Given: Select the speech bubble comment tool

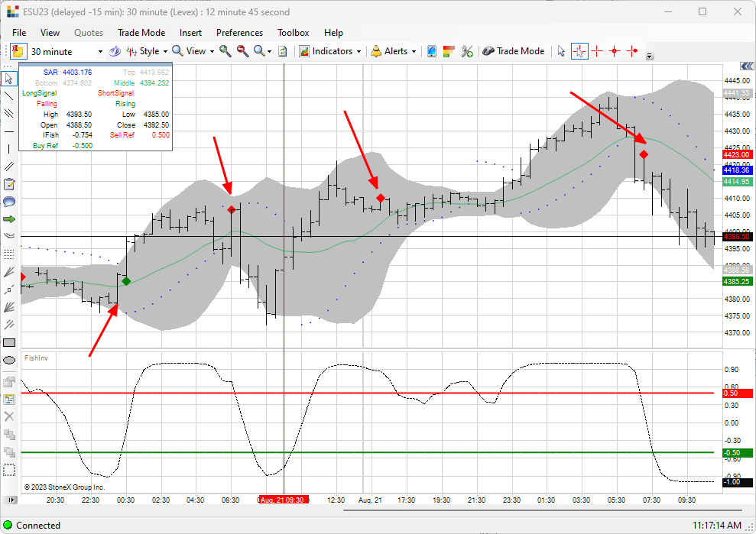Looking at the screenshot, I should 9,202.
